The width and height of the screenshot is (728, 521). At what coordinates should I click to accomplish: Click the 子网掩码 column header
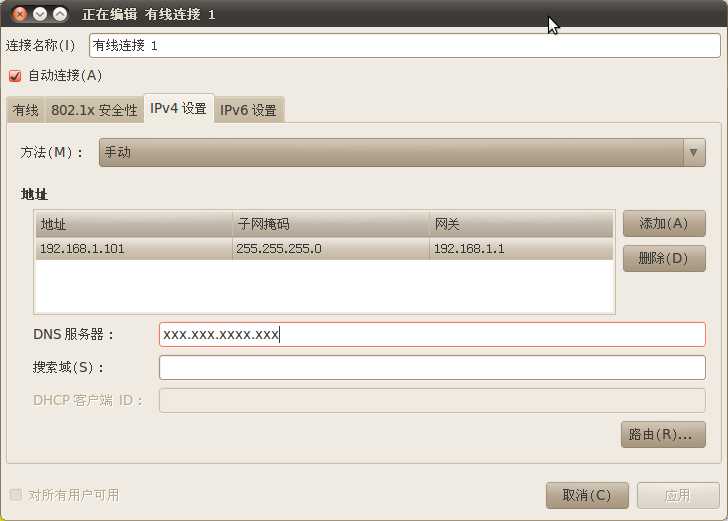331,224
